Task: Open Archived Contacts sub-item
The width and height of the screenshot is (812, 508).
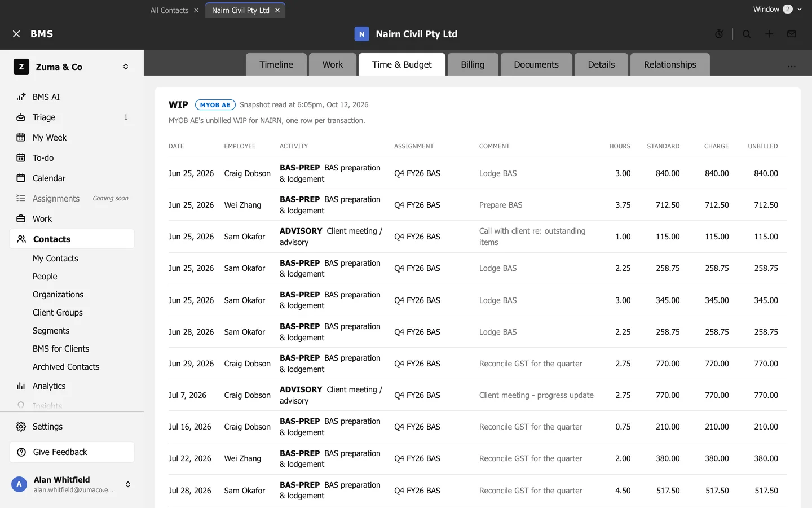Action: pos(66,367)
